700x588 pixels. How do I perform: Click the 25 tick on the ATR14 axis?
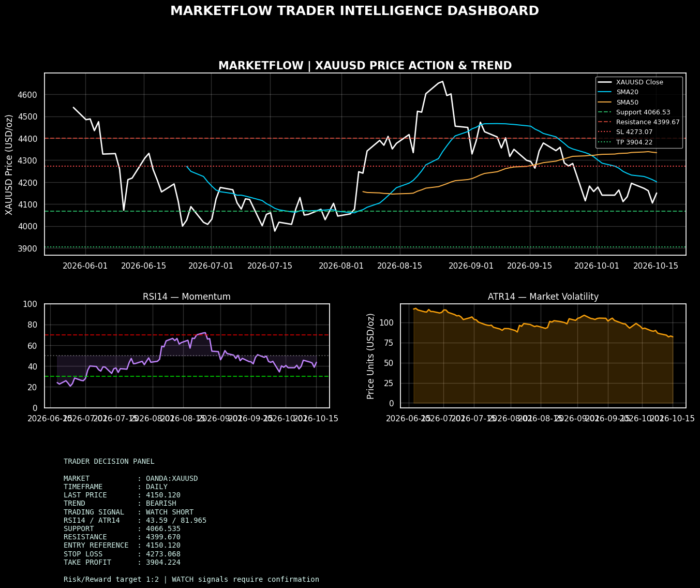pos(390,383)
